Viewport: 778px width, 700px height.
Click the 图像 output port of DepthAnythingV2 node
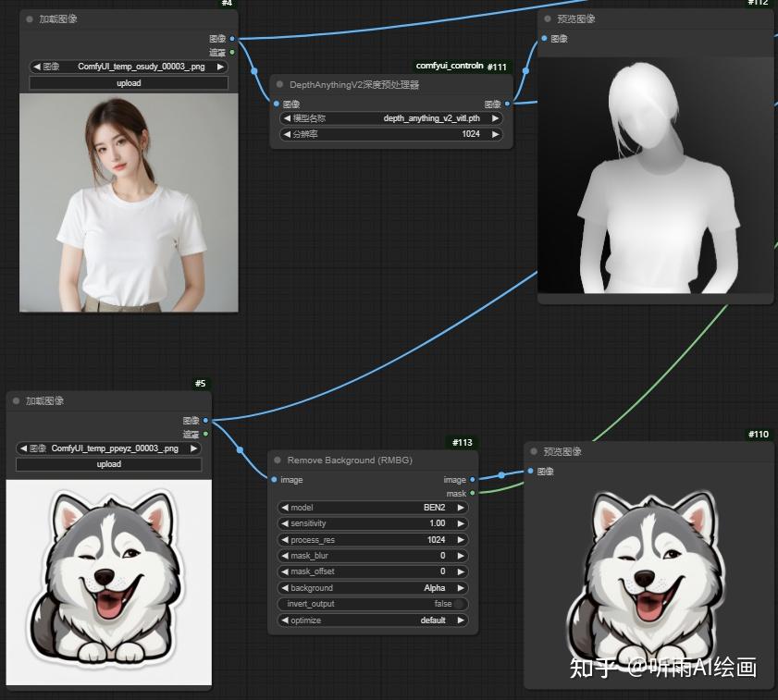(x=507, y=104)
